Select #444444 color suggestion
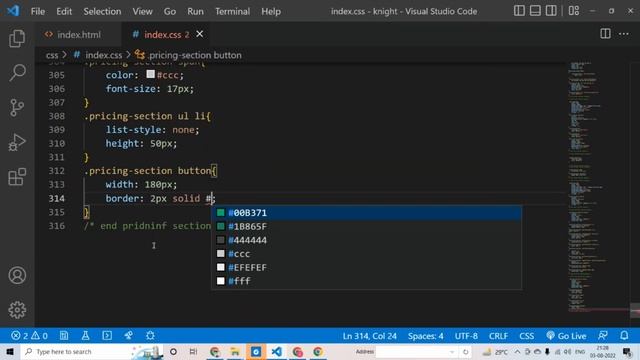Screen dimensions: 640x360 point(366,240)
